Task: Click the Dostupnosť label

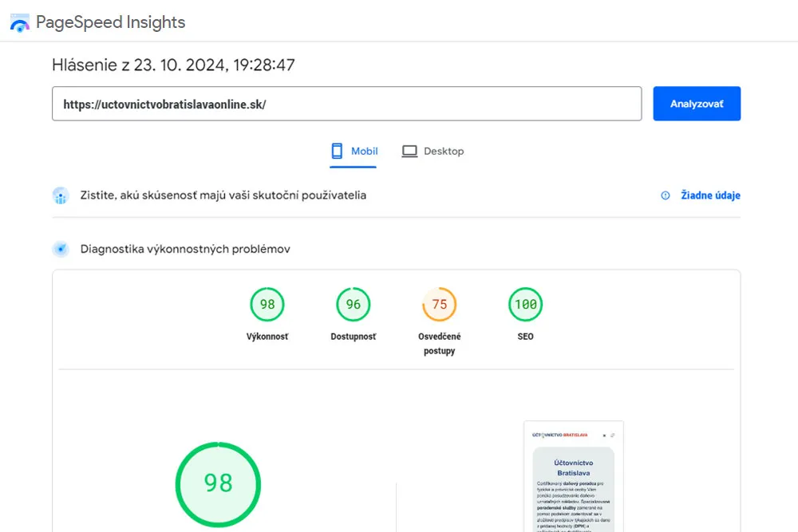Action: pyautogui.click(x=354, y=337)
